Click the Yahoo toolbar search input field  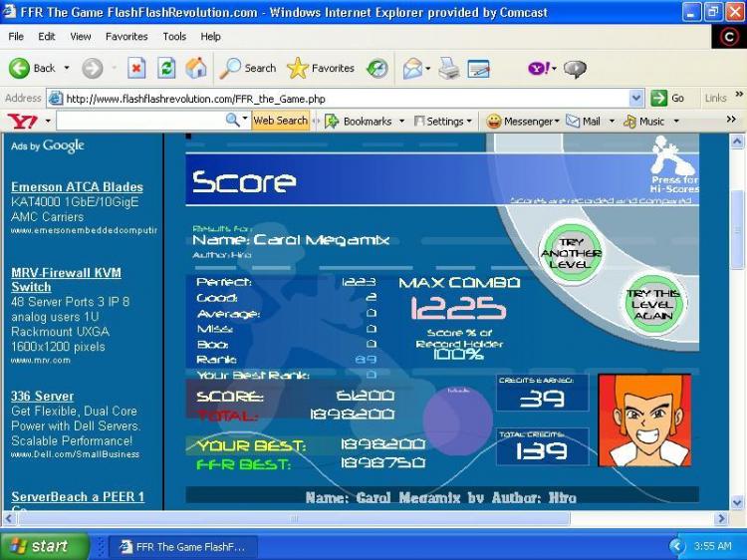[x=140, y=121]
